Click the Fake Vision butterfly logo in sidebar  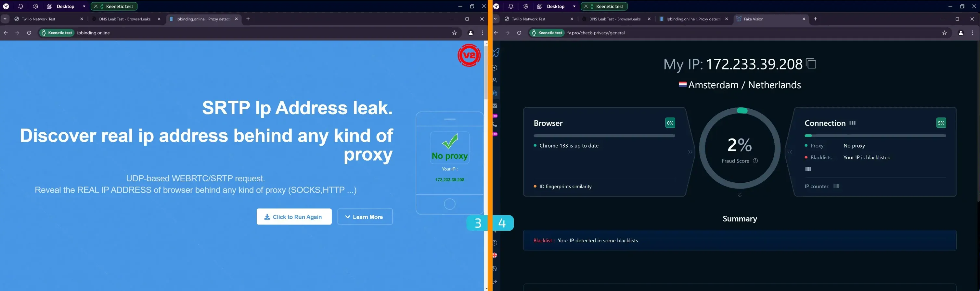(496, 53)
